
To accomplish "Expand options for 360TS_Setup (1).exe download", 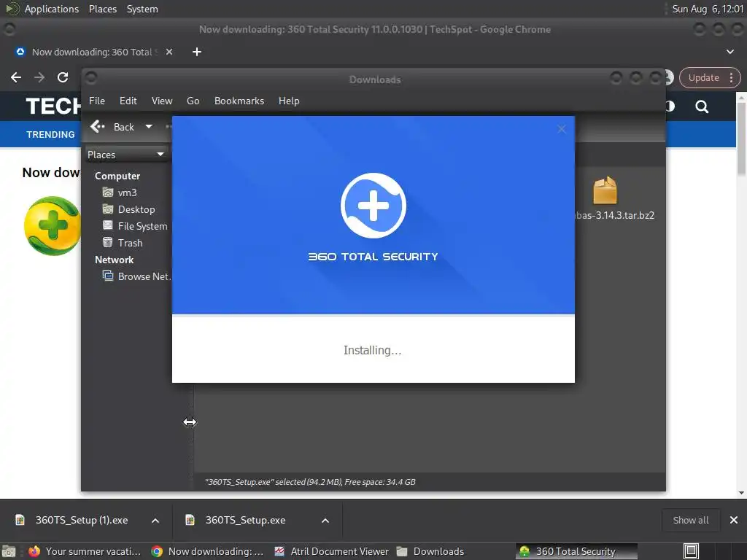I will 155,521.
